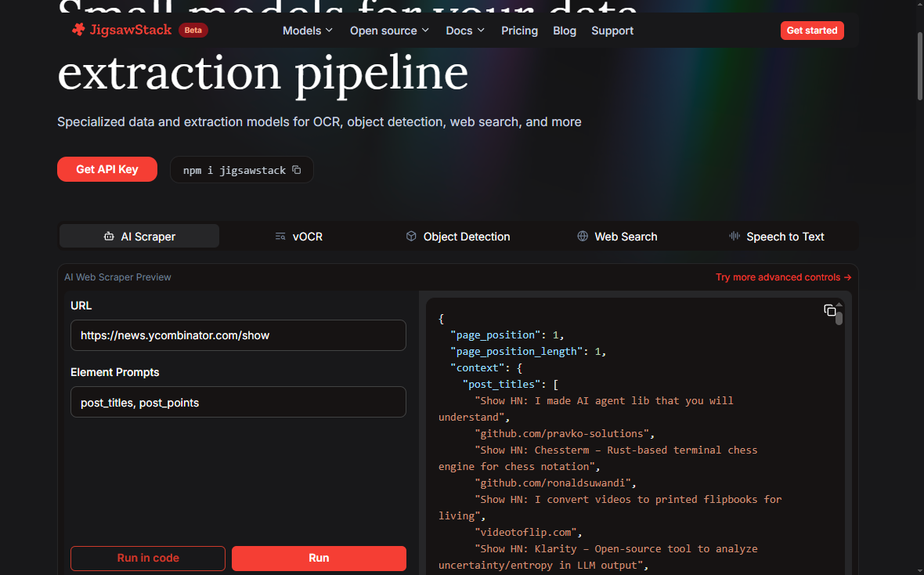The image size is (924, 575).
Task: Open Try more advanced controls link
Action: pyautogui.click(x=783, y=277)
